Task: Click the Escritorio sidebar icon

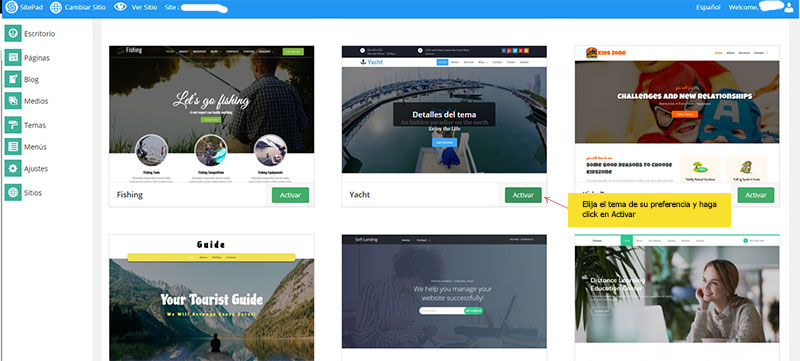Action: pyautogui.click(x=13, y=33)
